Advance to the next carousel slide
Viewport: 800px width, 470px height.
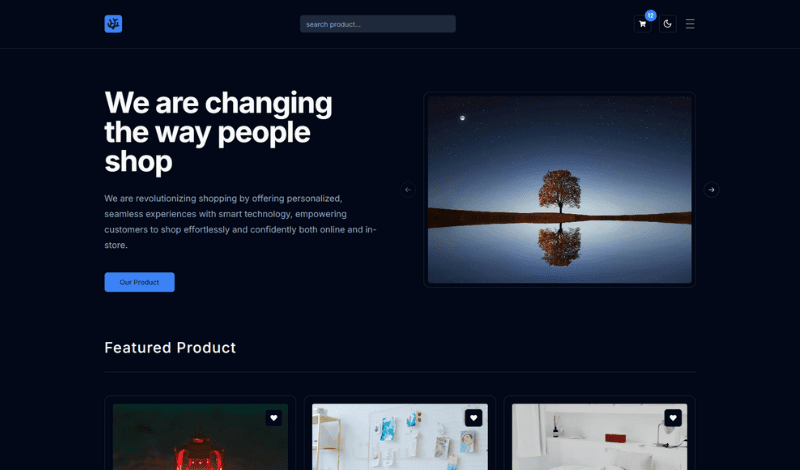(711, 190)
